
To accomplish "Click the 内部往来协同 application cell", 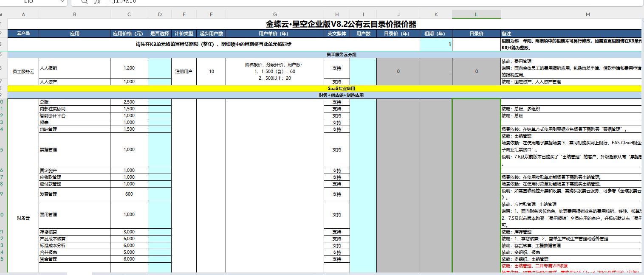I will coord(74,109).
